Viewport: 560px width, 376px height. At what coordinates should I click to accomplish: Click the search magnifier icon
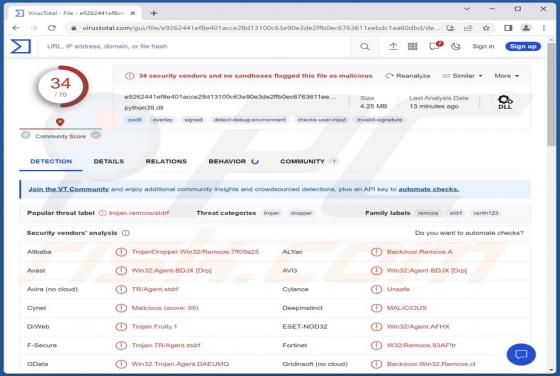tap(365, 46)
